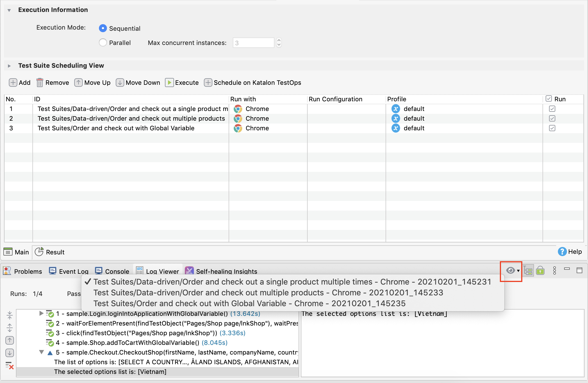
Task: Toggle the Run header checkbox
Action: point(549,99)
